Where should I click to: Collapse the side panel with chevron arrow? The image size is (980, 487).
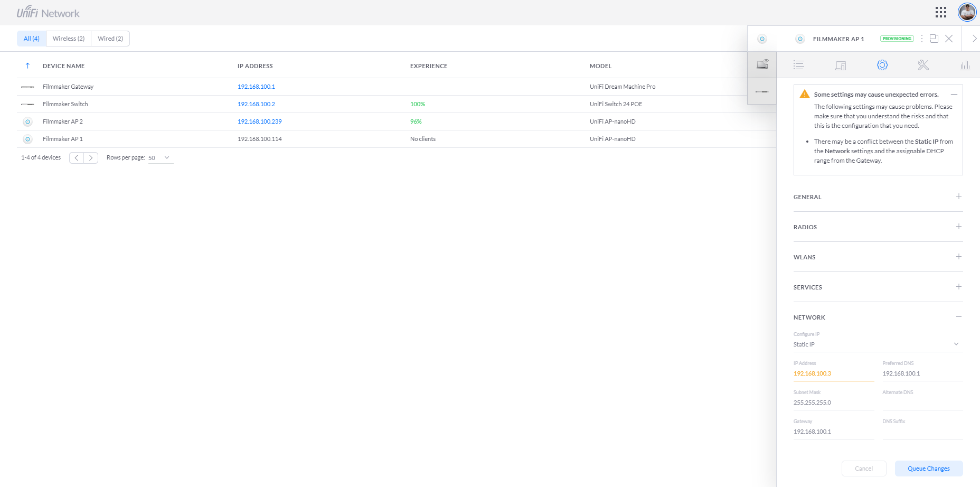974,39
